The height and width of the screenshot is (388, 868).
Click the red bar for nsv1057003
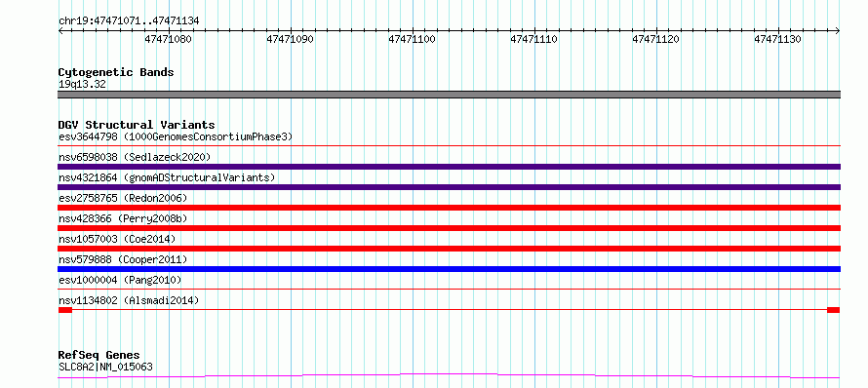pos(449,249)
